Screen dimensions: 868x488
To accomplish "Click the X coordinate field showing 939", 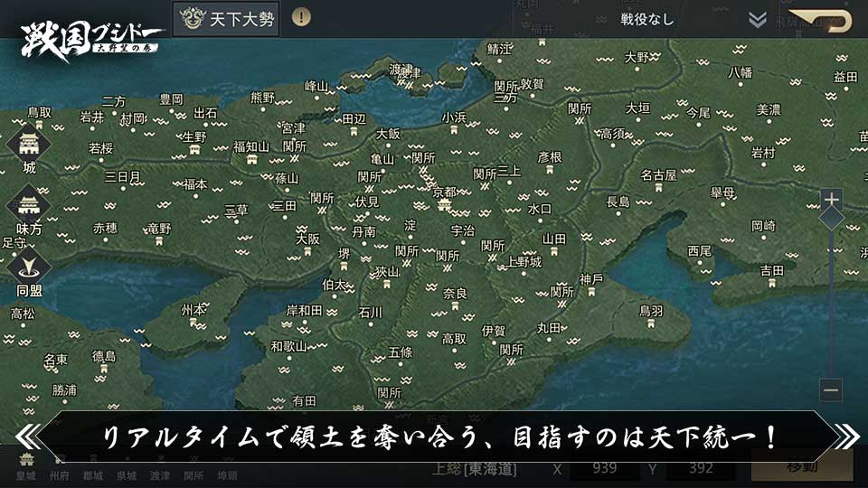I will (603, 468).
